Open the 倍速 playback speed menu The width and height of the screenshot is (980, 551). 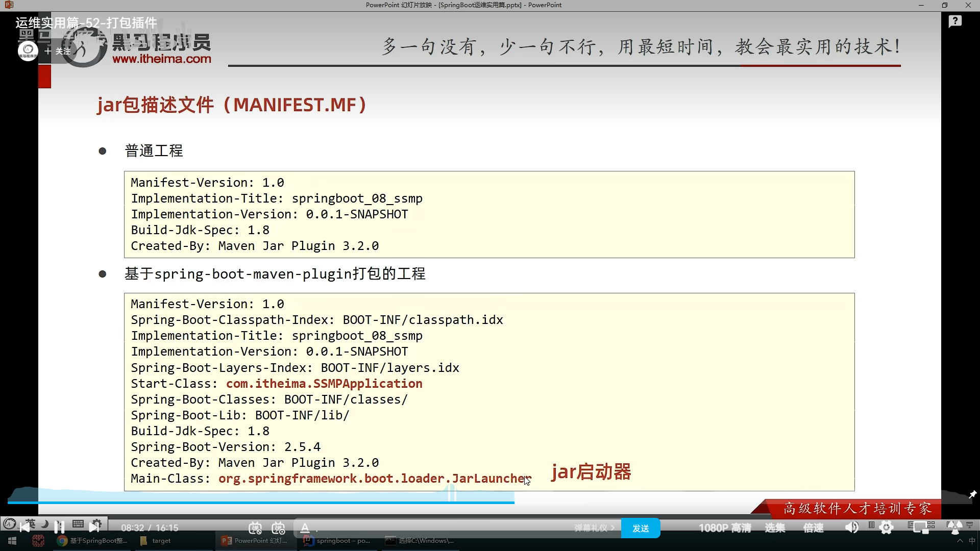point(813,528)
